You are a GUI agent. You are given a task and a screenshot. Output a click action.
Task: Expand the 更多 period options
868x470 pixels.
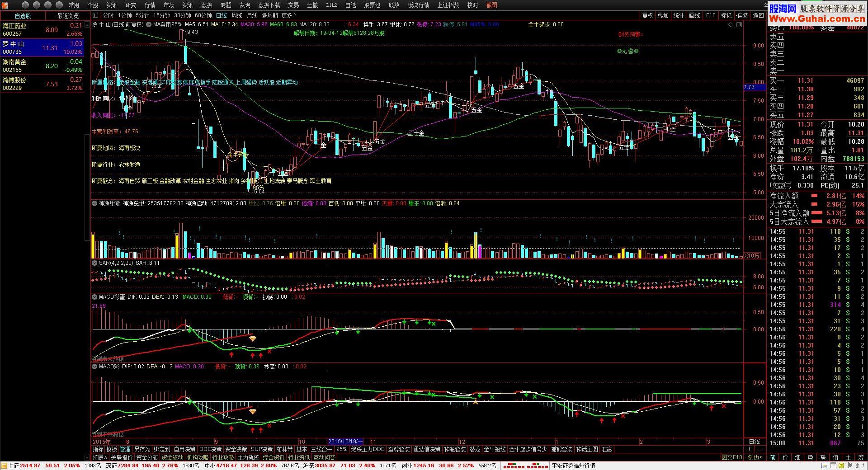coord(289,15)
